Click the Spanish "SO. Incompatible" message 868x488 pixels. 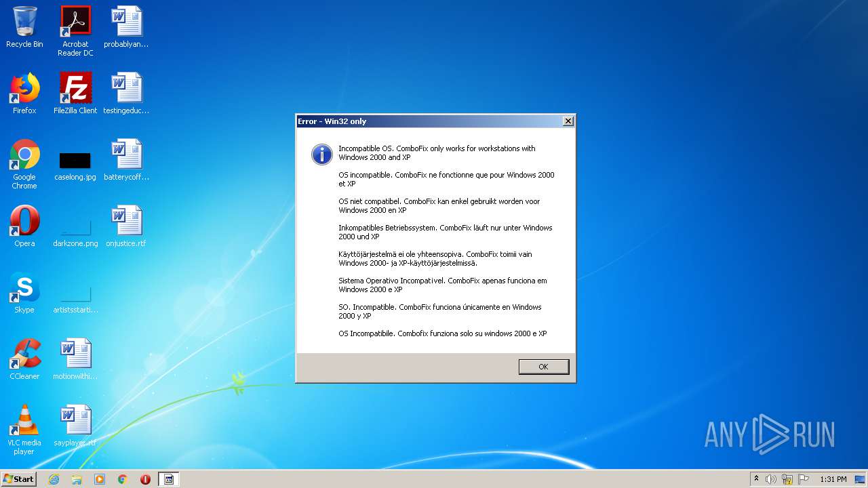440,311
